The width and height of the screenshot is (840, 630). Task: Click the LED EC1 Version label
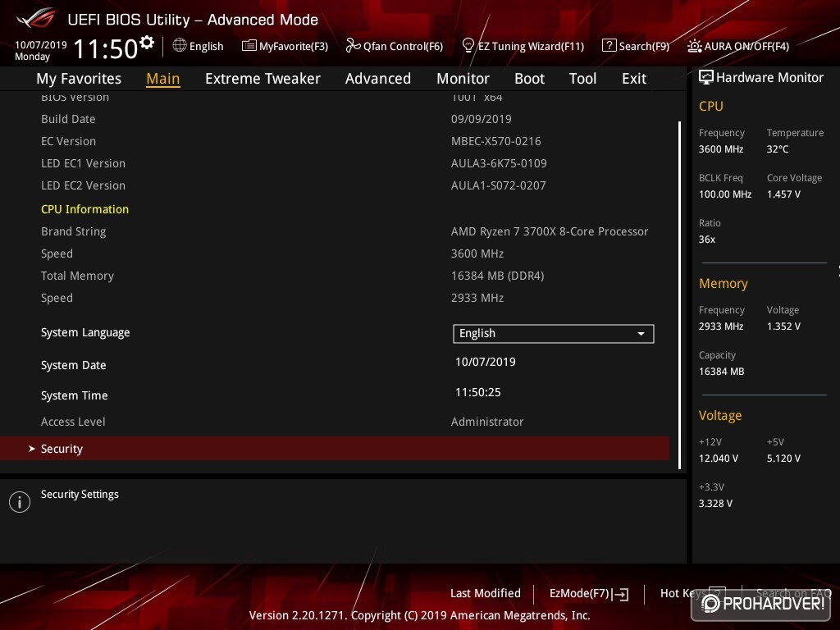click(x=83, y=163)
